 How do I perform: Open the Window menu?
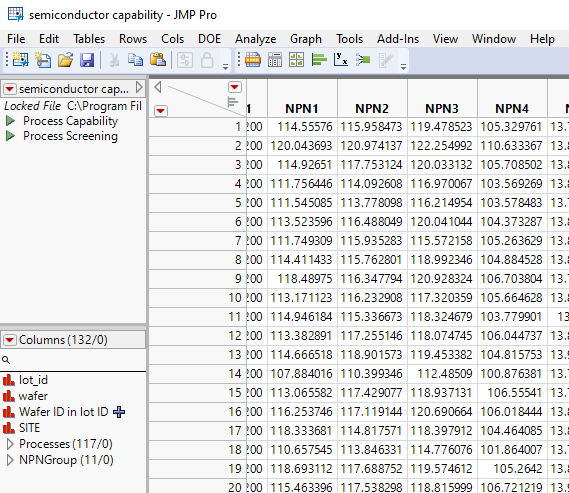click(x=494, y=39)
